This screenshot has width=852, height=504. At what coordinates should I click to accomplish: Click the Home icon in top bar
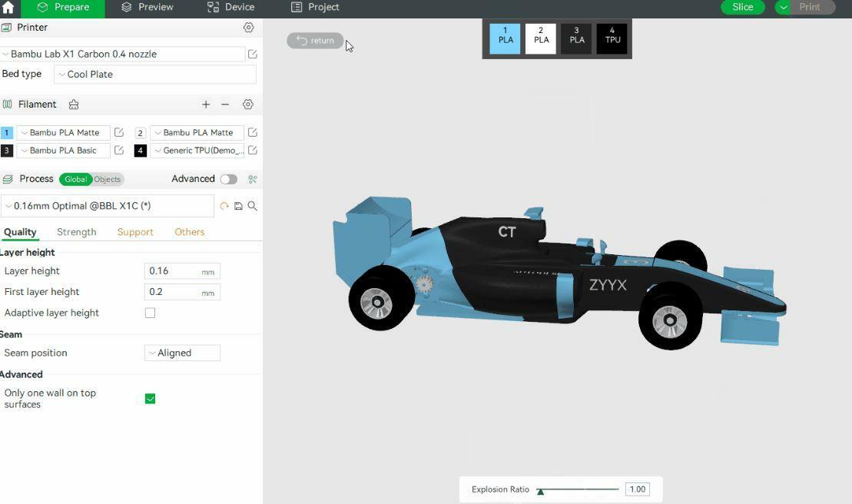[8, 8]
